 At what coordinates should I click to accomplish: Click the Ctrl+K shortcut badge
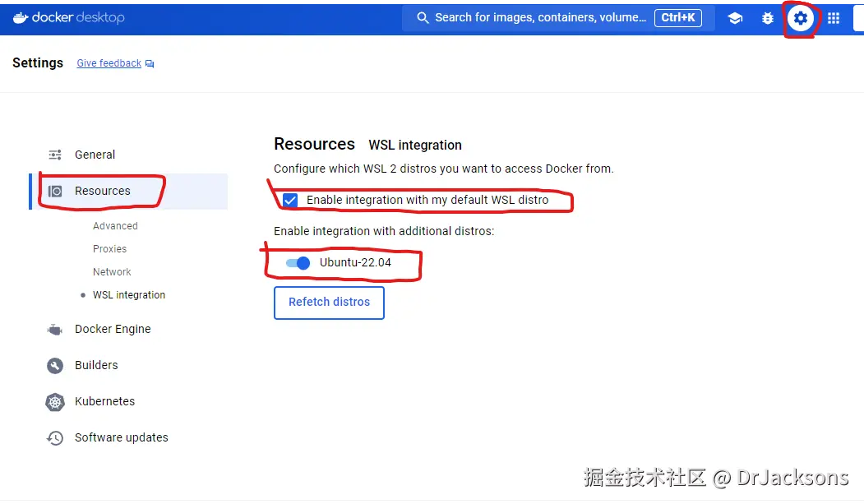[x=677, y=17]
